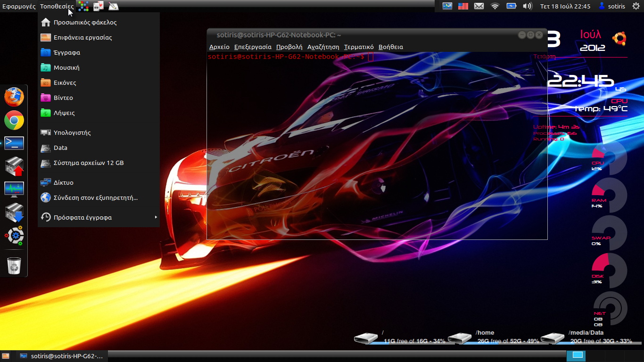The width and height of the screenshot is (644, 362).
Task: Open the Λήψεις downloads folder
Action: (x=99, y=113)
